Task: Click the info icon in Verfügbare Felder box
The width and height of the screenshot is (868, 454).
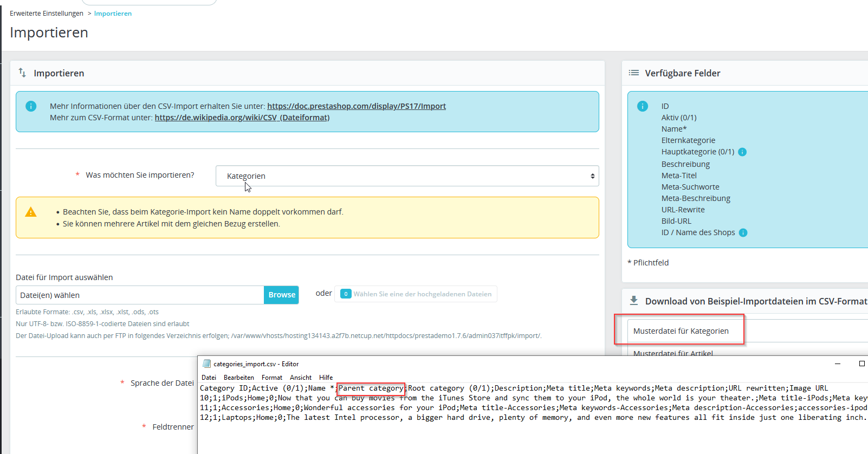Action: (643, 106)
